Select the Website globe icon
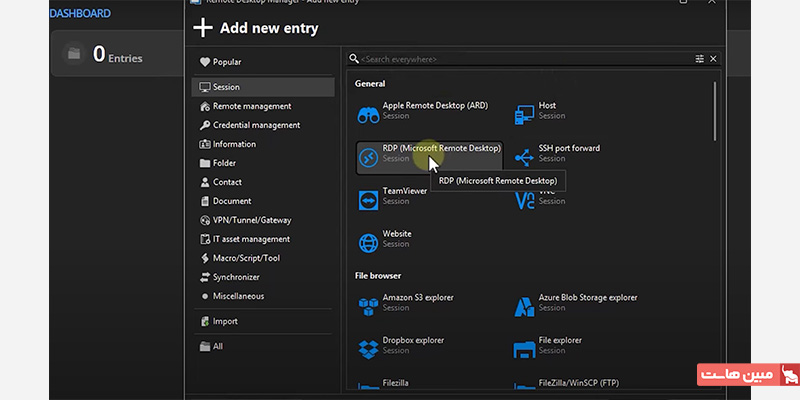Image resolution: width=800 pixels, height=400 pixels. (367, 242)
